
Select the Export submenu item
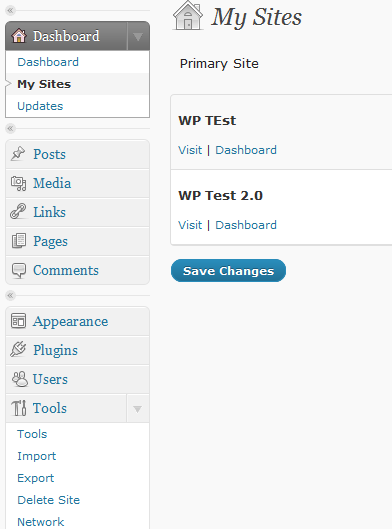click(35, 478)
